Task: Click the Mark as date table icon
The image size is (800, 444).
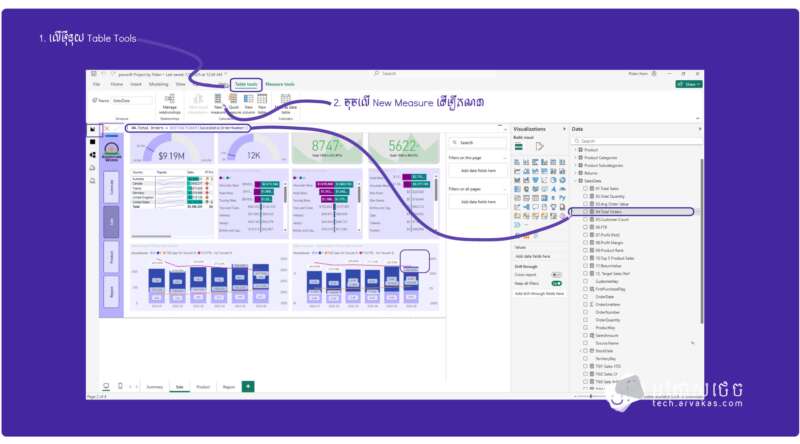Action: click(x=285, y=100)
